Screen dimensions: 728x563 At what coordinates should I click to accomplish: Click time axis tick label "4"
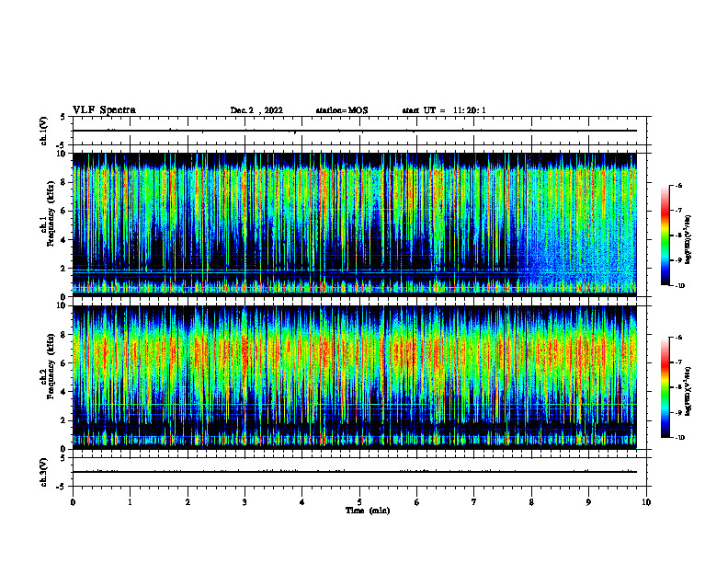point(302,502)
